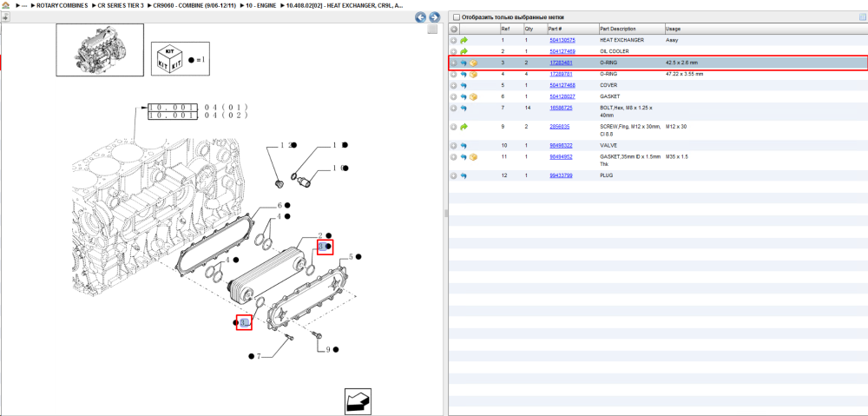Expand the COVER row plus button
This screenshot has width=868, height=416.
pos(454,86)
